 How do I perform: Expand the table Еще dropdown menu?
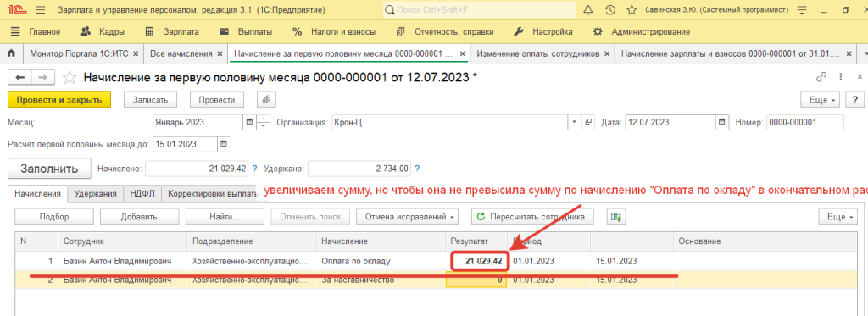pos(838,217)
